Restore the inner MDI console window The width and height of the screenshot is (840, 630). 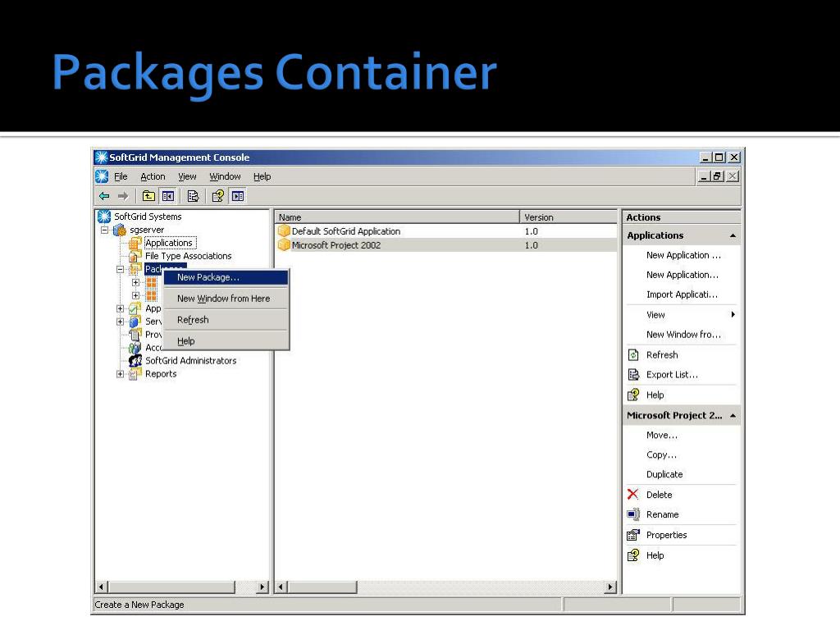(x=719, y=176)
